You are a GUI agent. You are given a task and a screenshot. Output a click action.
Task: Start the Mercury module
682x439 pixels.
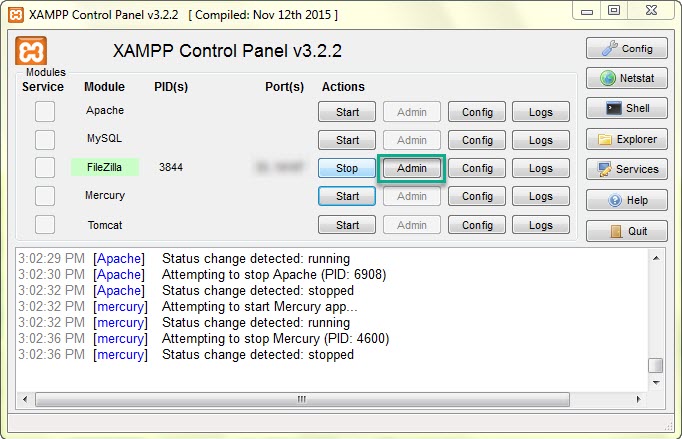347,196
